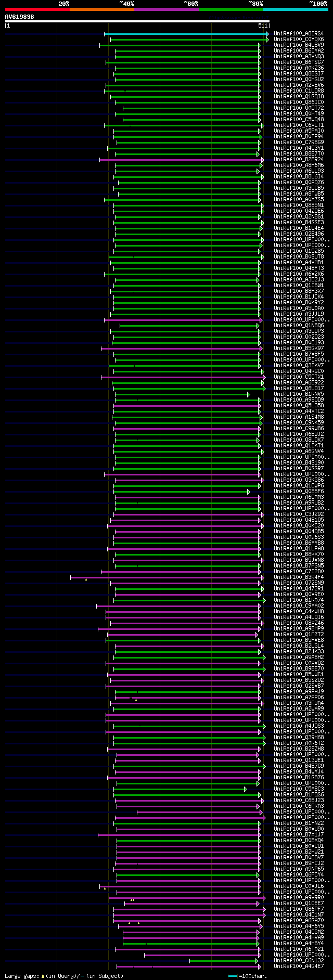Click the orange ~40% identity legend bar
The width and height of the screenshot is (333, 980).
click(x=101, y=9)
